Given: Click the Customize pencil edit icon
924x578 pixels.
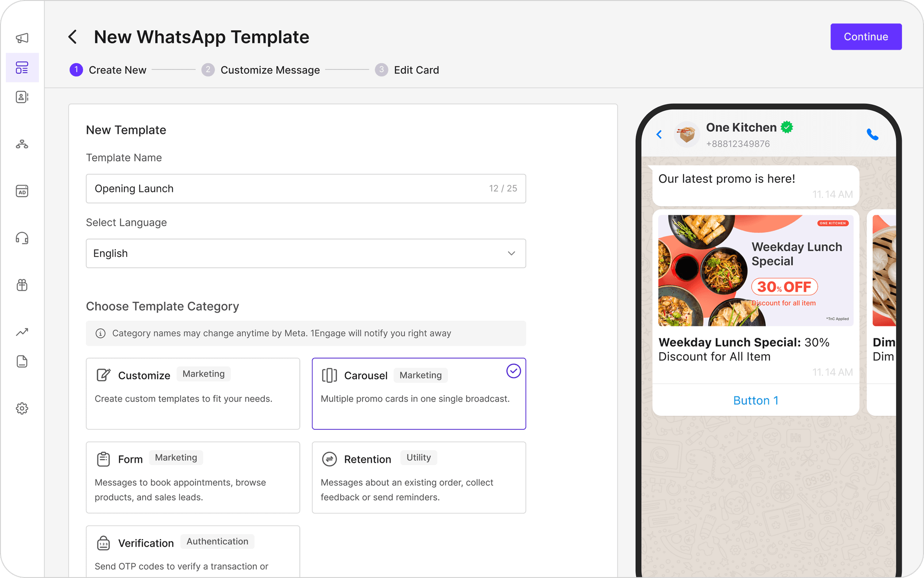Looking at the screenshot, I should pos(103,375).
